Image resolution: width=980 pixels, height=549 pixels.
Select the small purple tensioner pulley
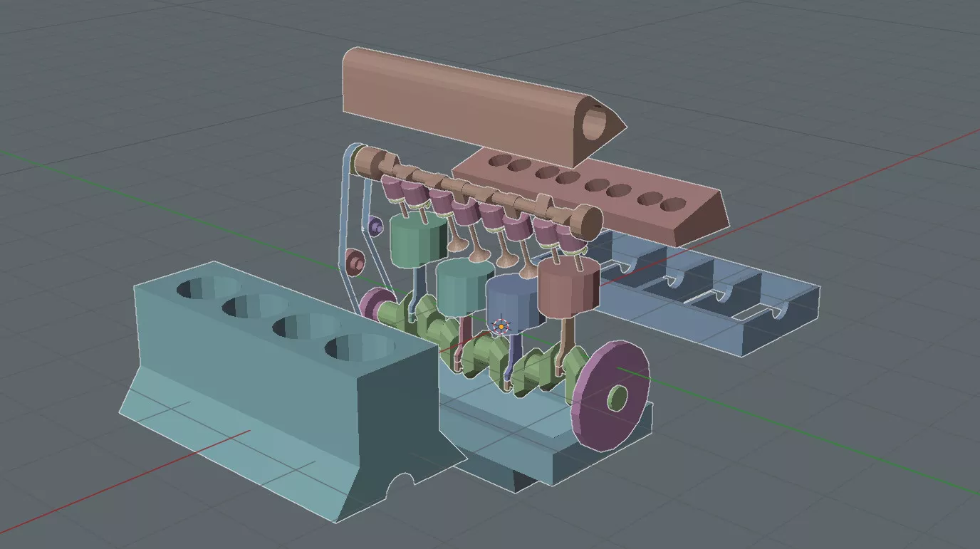pos(376,226)
